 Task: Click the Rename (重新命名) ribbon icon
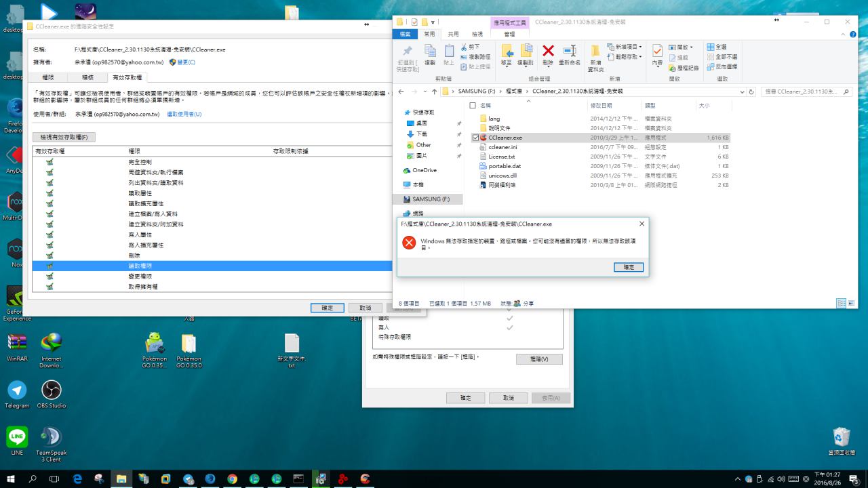[570, 52]
